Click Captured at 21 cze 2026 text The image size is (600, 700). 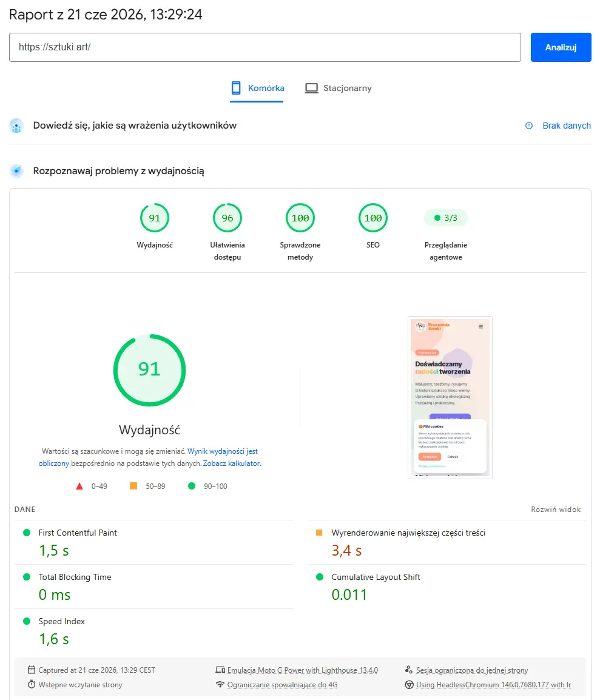point(96,670)
